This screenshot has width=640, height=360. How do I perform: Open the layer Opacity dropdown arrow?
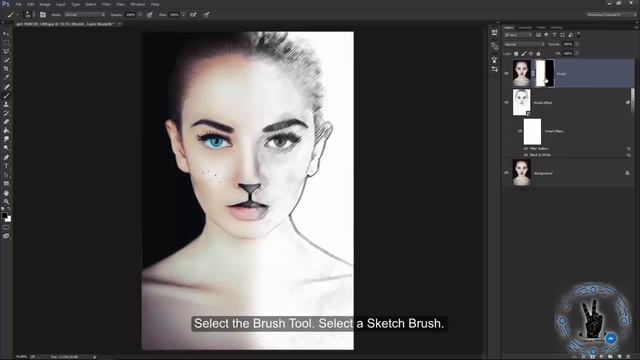click(x=577, y=44)
